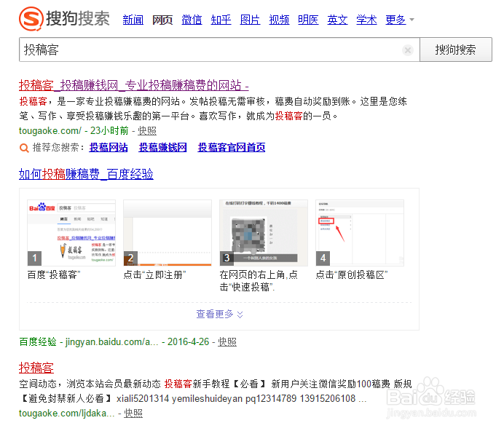The image size is (504, 431).
Task: Clear the search box with the X icon
Action: click(x=408, y=50)
